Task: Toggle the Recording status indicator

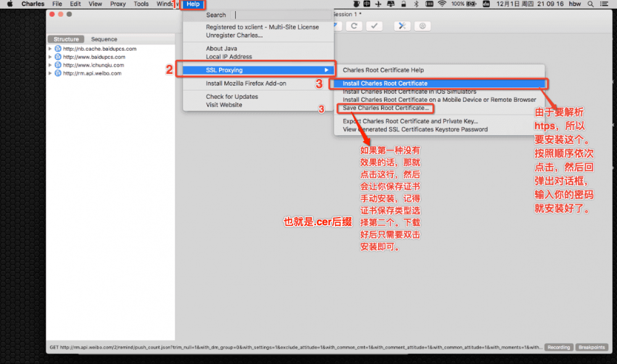Action: [558, 347]
